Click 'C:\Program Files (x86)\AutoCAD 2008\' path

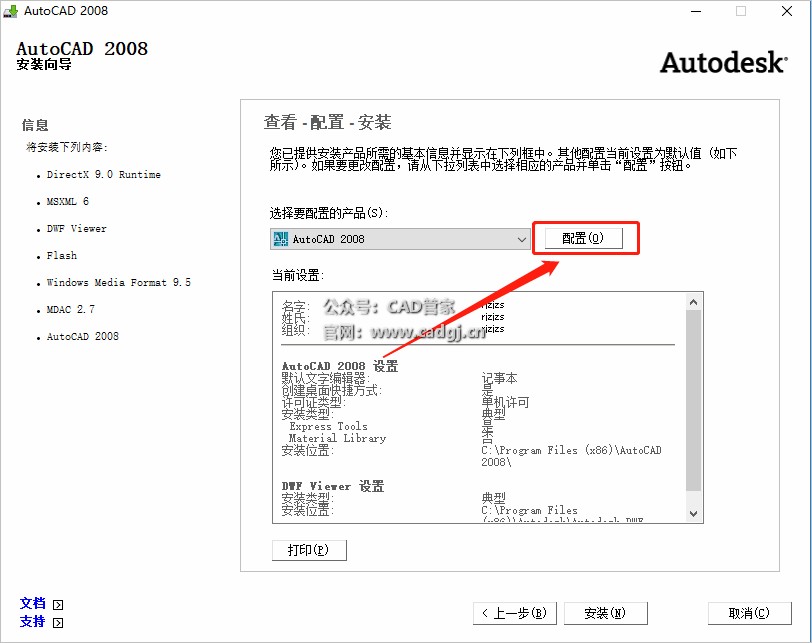[571, 456]
